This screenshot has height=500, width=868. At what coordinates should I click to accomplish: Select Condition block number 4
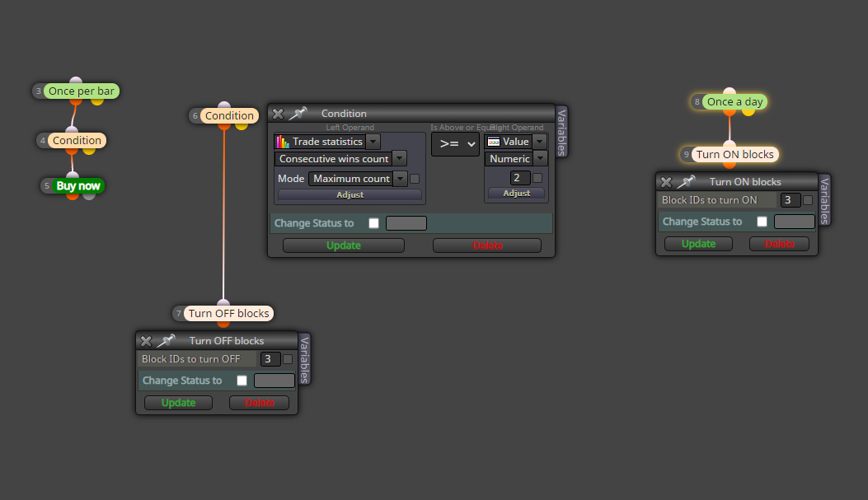click(77, 141)
